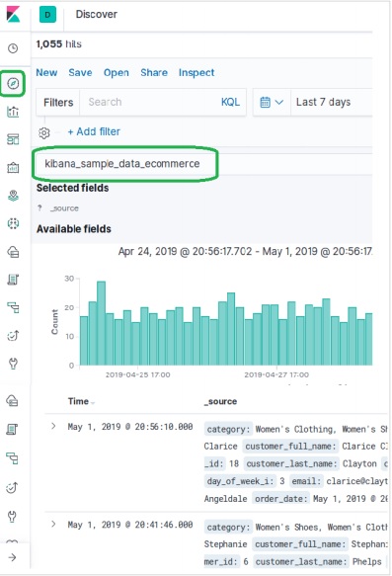Click the Recently viewed clock icon
This screenshot has width=392, height=576.
13,48
